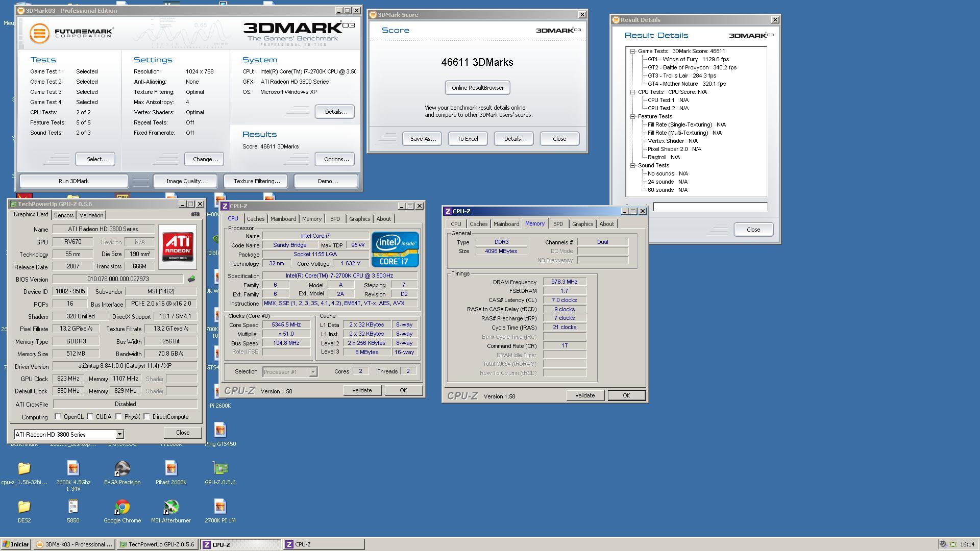
Task: Open the Processor #1 selection dropdown
Action: click(x=313, y=372)
